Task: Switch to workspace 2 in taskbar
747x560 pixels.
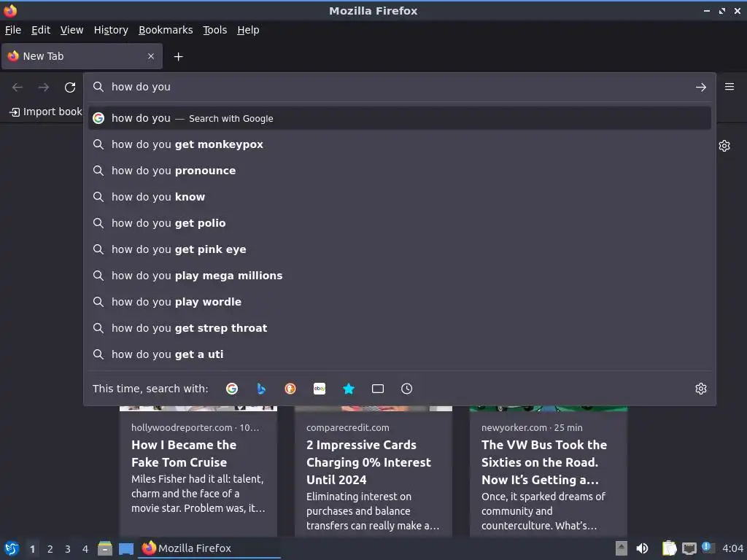Action: (x=50, y=549)
